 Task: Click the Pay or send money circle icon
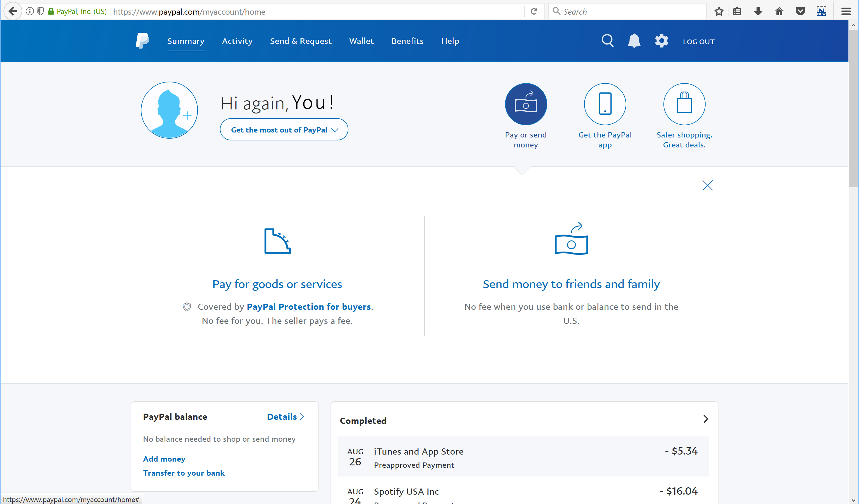pos(526,104)
